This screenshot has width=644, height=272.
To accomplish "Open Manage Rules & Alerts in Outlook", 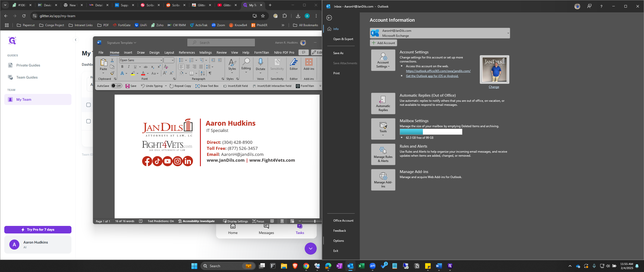I will click(x=383, y=154).
